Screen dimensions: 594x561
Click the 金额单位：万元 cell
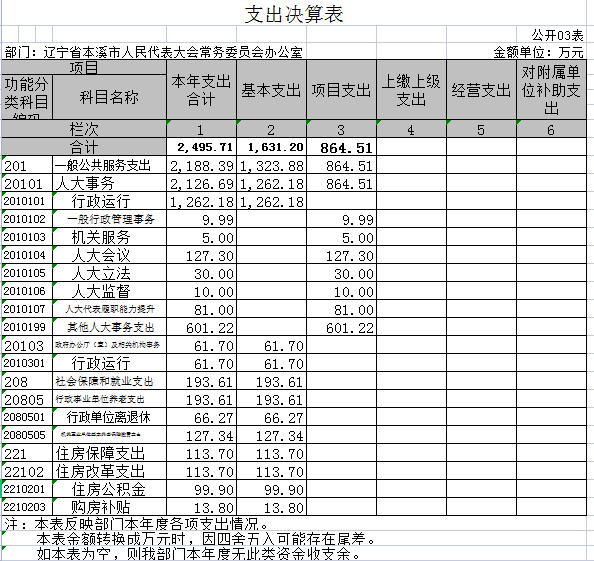coord(538,52)
